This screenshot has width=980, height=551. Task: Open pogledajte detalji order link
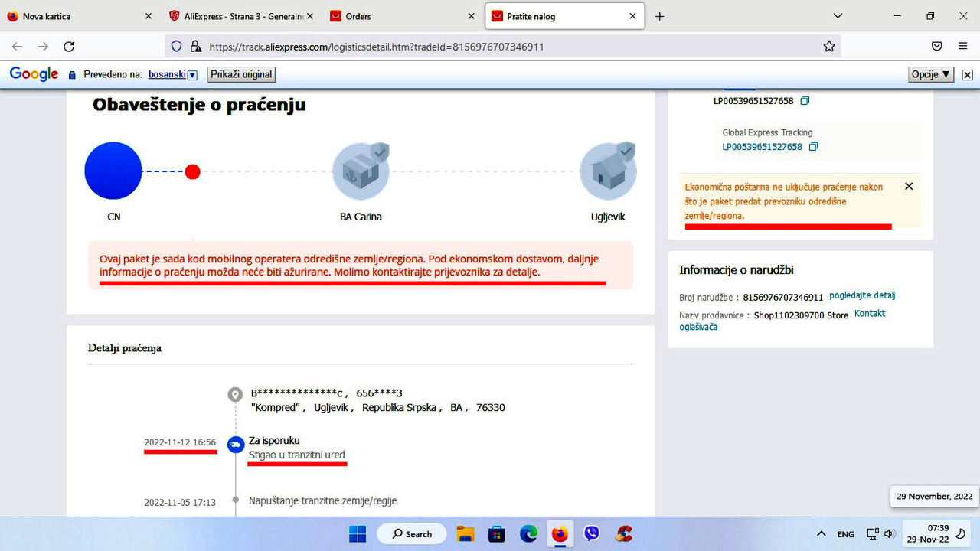tap(861, 295)
